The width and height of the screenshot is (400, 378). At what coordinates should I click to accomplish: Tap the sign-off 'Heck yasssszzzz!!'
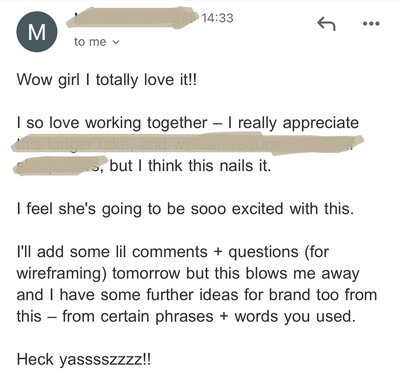click(84, 360)
